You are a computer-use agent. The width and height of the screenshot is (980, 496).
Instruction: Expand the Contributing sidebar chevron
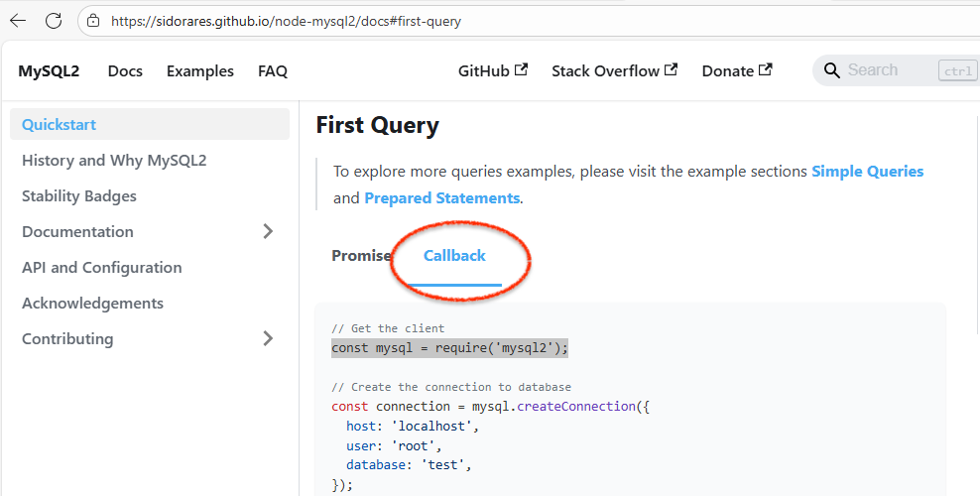pyautogui.click(x=268, y=338)
